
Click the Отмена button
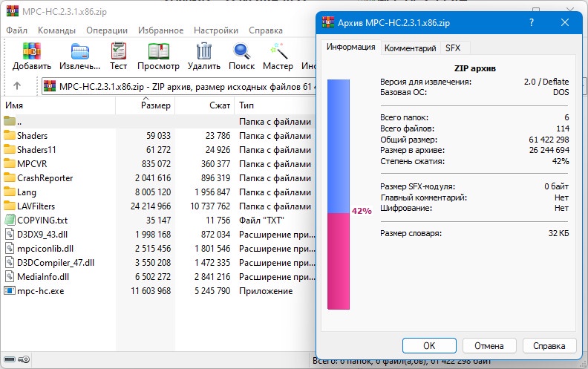[489, 345]
